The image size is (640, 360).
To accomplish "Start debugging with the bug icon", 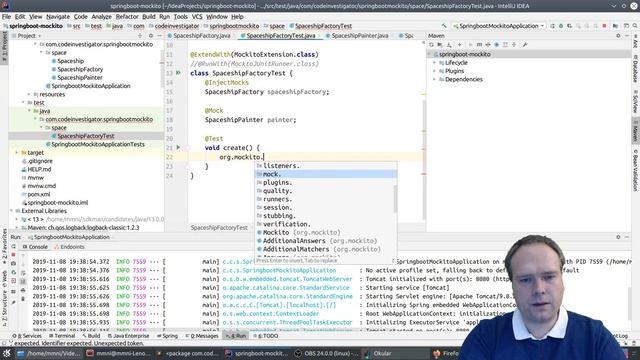I will pyautogui.click(x=561, y=26).
